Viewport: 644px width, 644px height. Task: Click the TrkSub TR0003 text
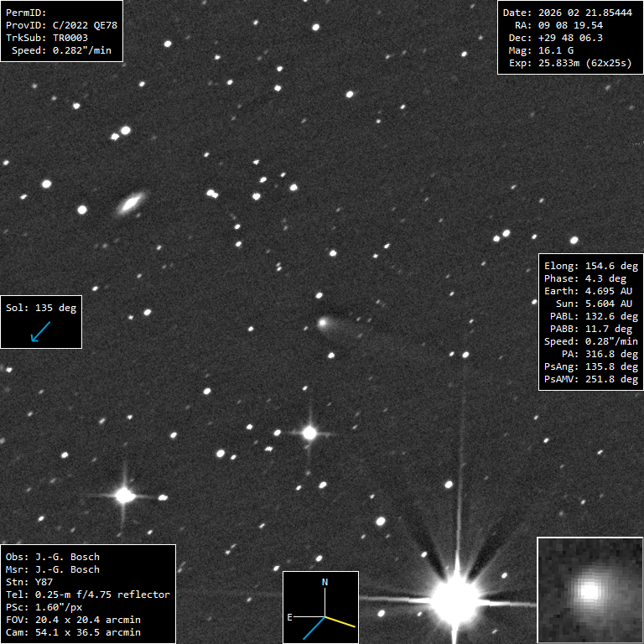click(47, 39)
